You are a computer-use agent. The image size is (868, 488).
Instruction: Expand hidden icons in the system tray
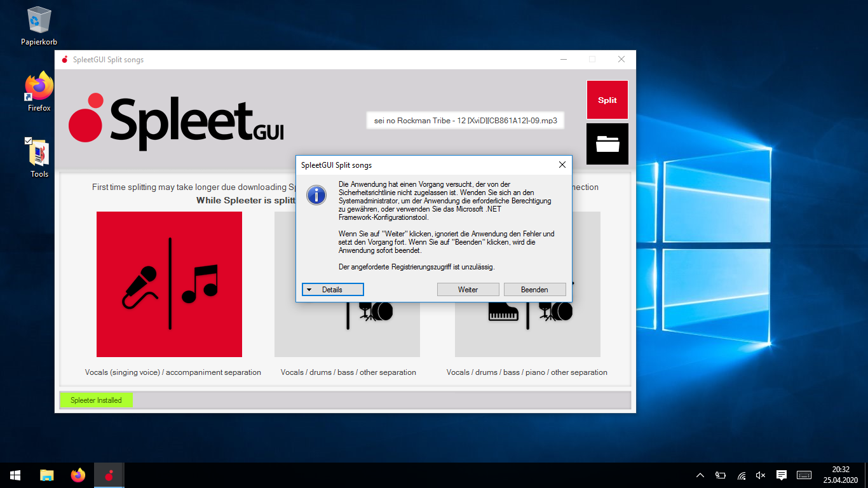coord(700,475)
